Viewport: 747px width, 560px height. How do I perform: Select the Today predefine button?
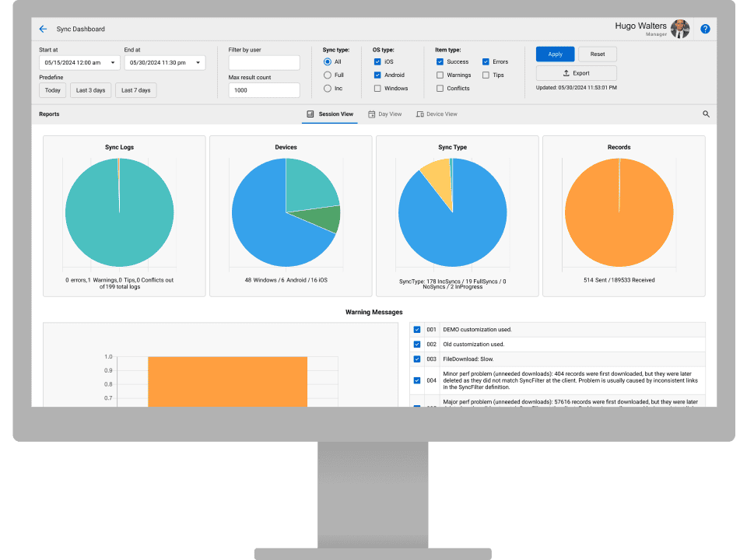pyautogui.click(x=52, y=90)
